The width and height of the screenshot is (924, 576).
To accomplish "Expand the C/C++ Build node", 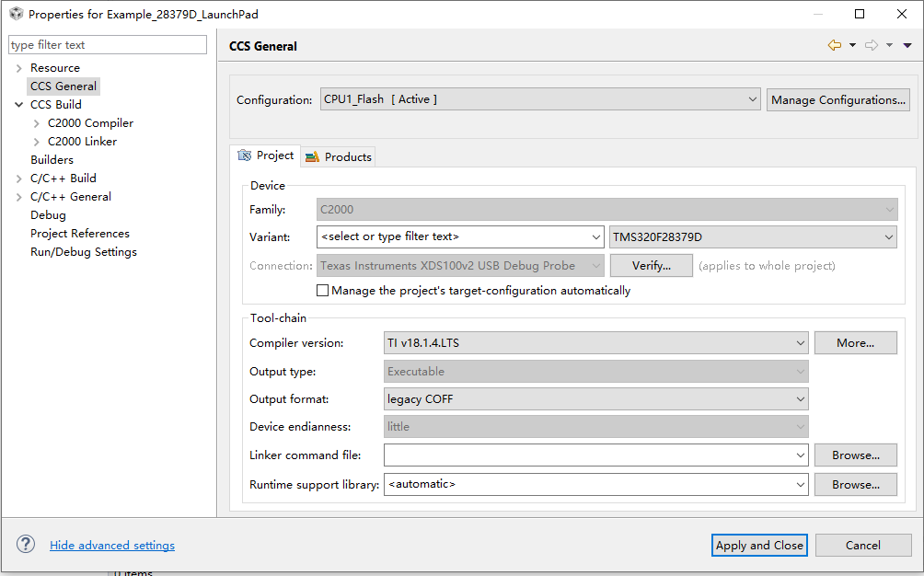I will coord(18,179).
